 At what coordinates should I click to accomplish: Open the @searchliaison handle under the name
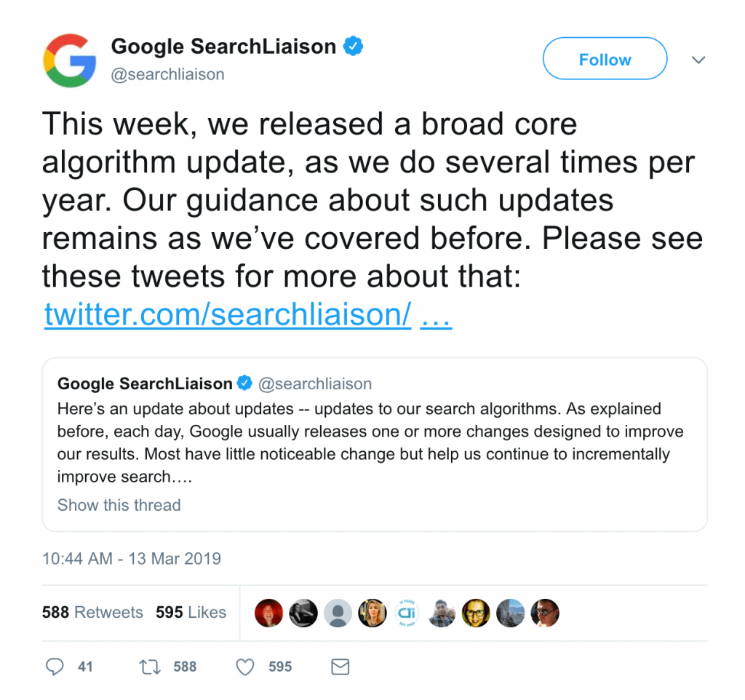tap(167, 75)
